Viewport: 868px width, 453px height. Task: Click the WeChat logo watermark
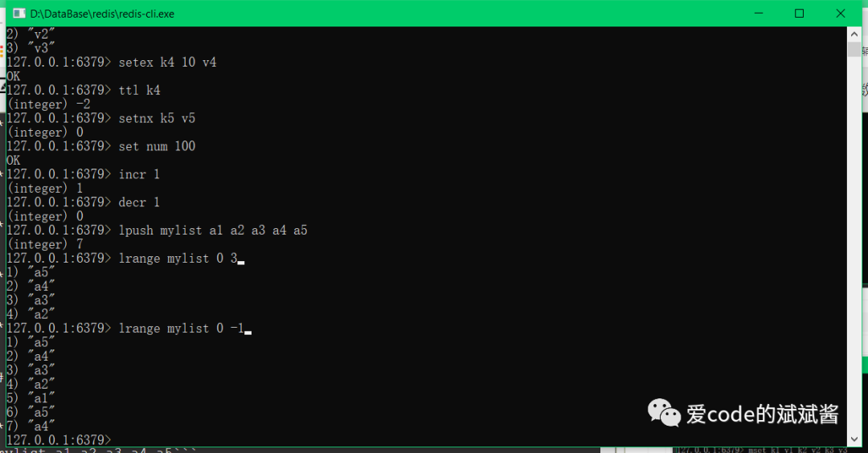[x=664, y=413]
